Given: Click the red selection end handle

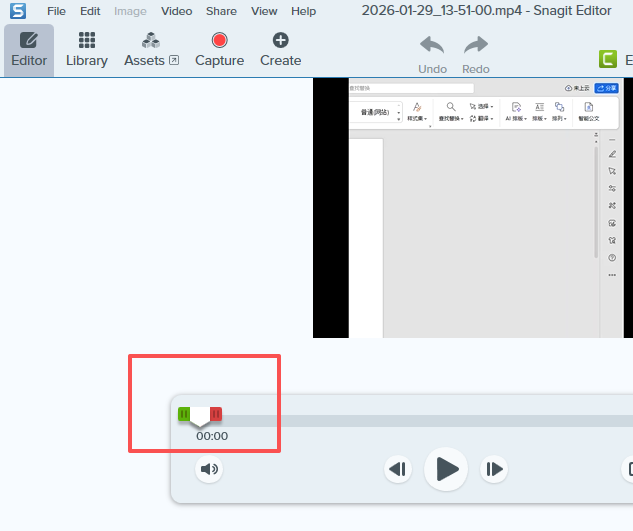Looking at the screenshot, I should tap(216, 414).
